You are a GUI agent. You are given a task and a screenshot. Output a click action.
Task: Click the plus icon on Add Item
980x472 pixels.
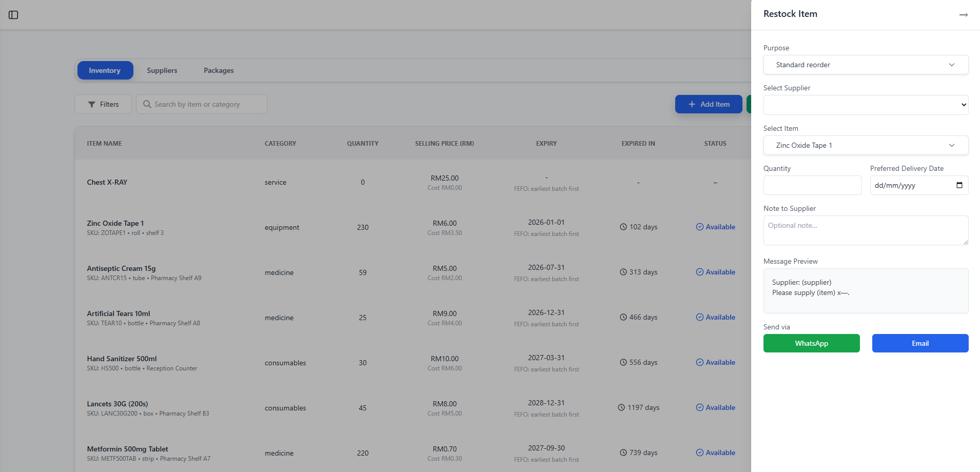click(692, 104)
